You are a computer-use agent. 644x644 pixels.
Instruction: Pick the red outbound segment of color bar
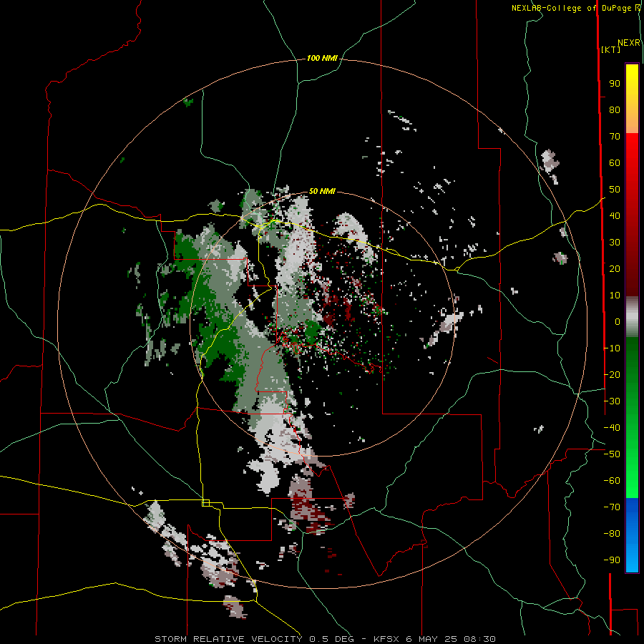(632, 215)
